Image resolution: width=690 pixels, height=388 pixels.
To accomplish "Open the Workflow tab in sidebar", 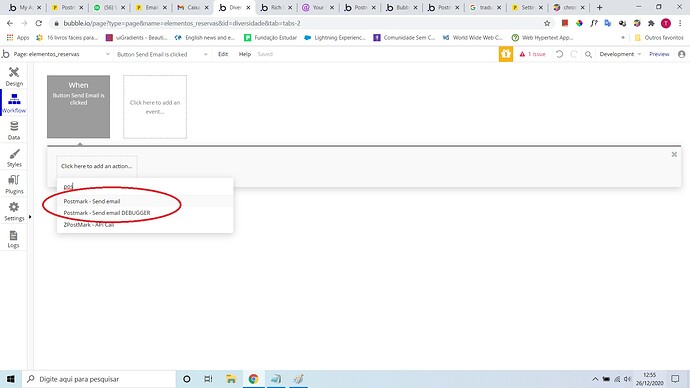I will coord(14,103).
